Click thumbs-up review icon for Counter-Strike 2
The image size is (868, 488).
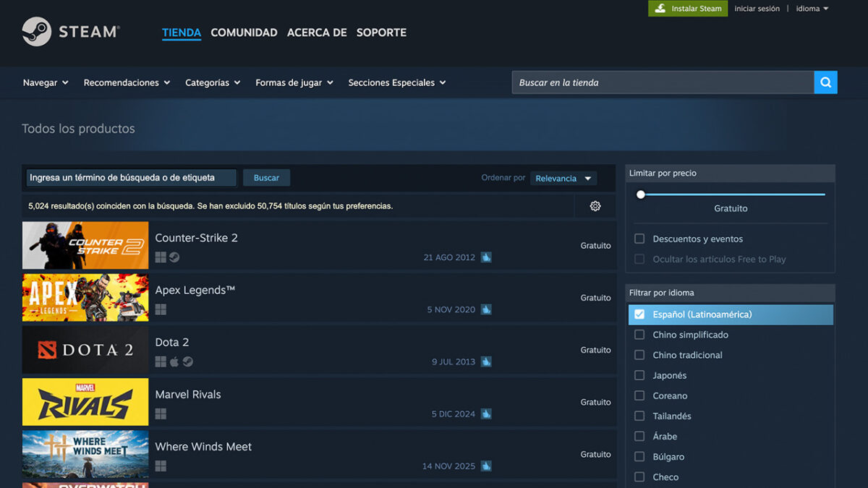coord(486,257)
